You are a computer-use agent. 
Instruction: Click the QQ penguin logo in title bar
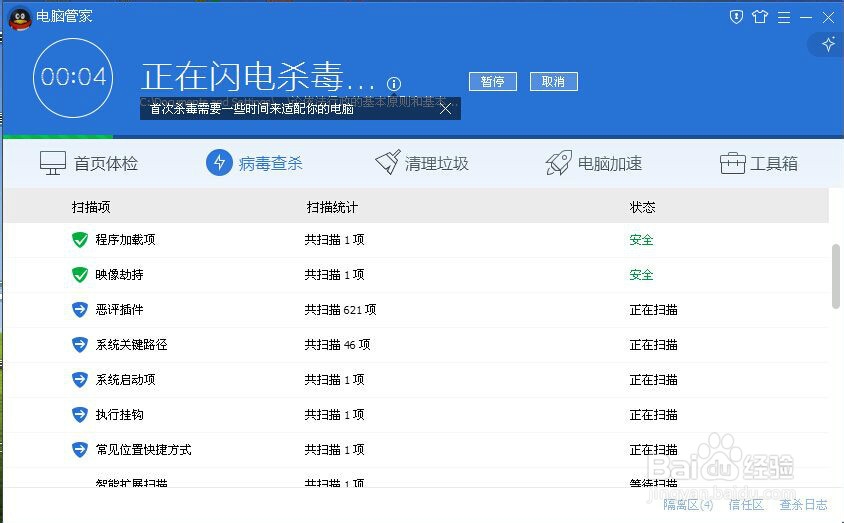20,18
